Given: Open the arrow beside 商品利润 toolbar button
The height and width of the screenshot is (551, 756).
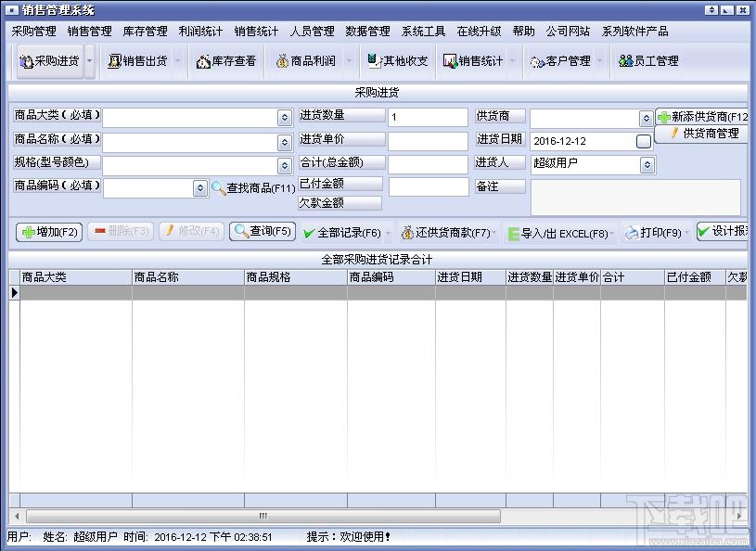Looking at the screenshot, I should click(350, 60).
